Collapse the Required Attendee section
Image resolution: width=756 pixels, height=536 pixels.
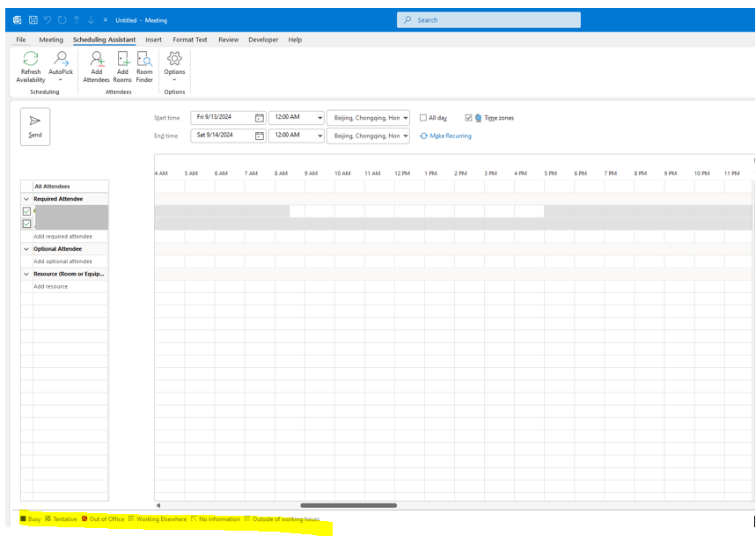(x=26, y=199)
